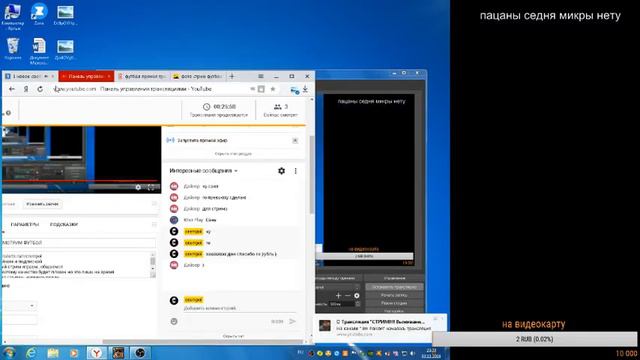Switch to the third browser tab
Image resolution: width=640 pixels, height=360 pixels.
click(142, 76)
